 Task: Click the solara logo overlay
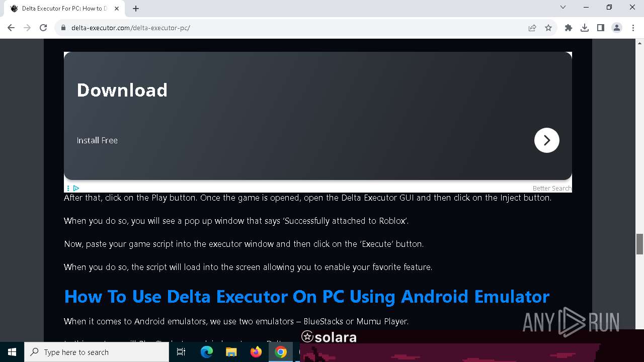[329, 337]
